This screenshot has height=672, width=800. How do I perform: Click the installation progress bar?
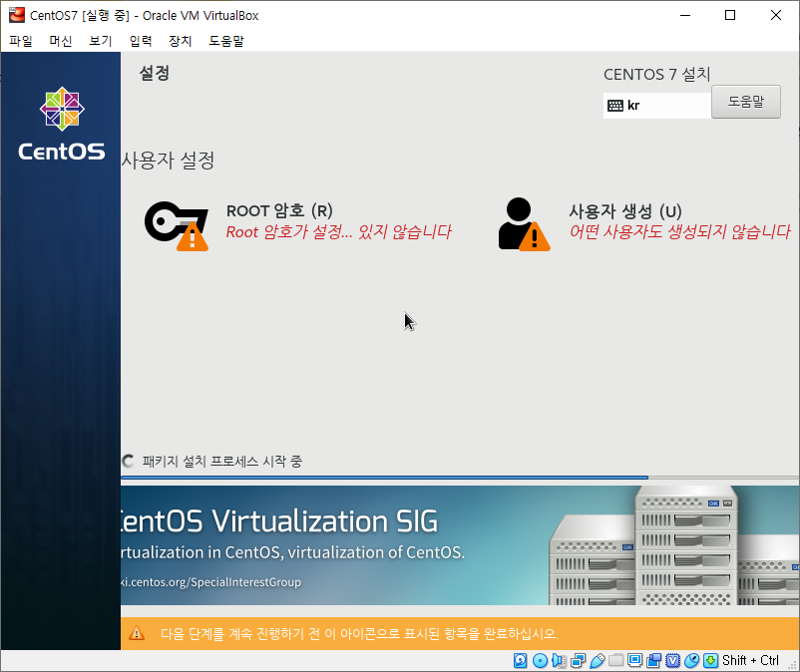(460, 478)
